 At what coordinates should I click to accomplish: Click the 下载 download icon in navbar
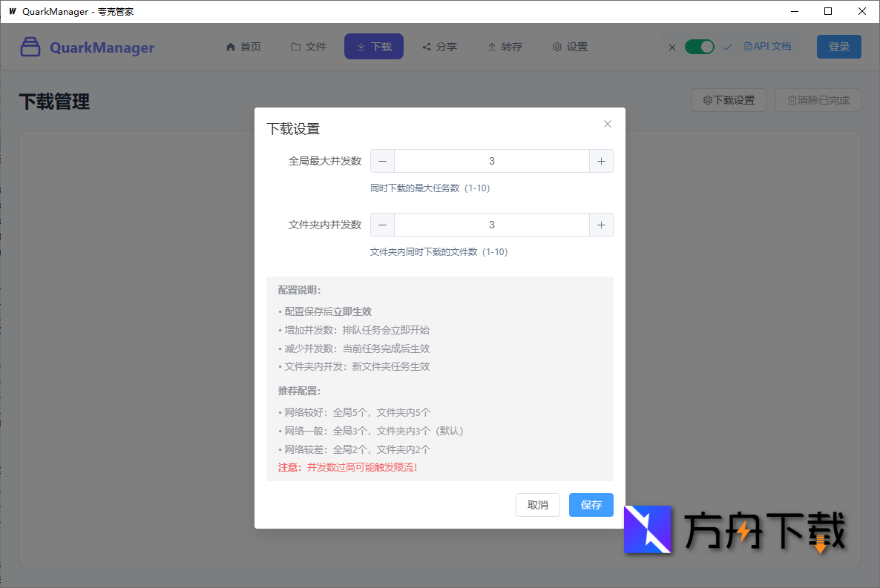pyautogui.click(x=360, y=46)
